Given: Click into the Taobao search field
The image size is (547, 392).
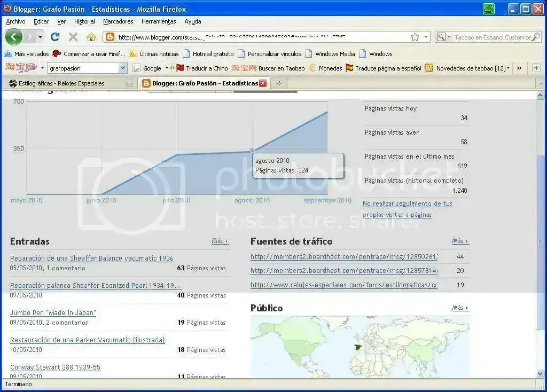Looking at the screenshot, I should [492, 37].
